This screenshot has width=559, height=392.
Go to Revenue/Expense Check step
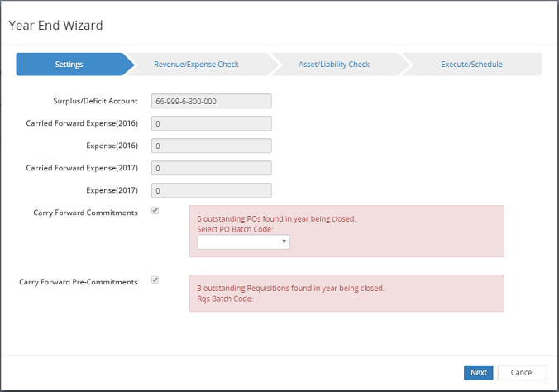196,65
